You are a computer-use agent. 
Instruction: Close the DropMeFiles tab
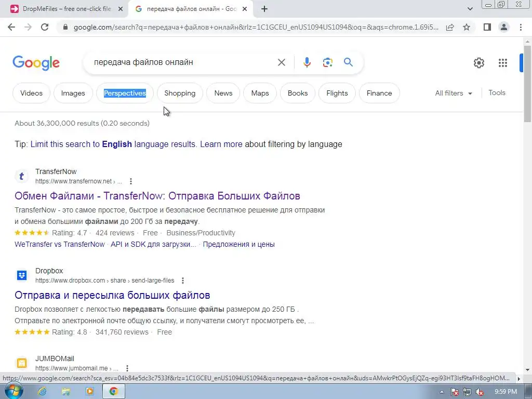pos(121,9)
